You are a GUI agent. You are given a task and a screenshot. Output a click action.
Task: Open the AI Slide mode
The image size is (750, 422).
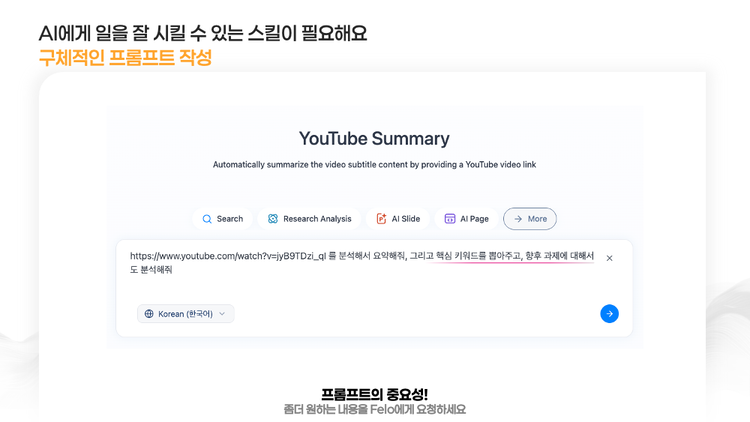coord(398,219)
